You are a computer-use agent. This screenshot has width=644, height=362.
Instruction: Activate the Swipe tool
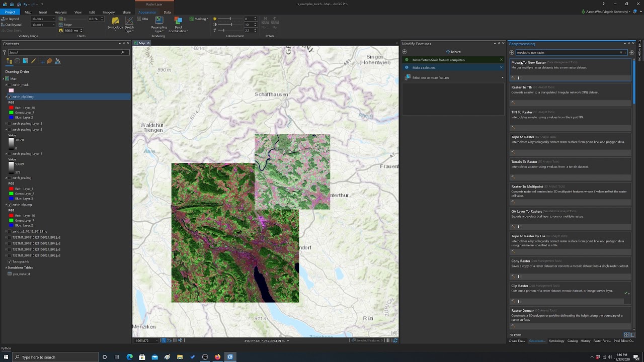pos(65,25)
